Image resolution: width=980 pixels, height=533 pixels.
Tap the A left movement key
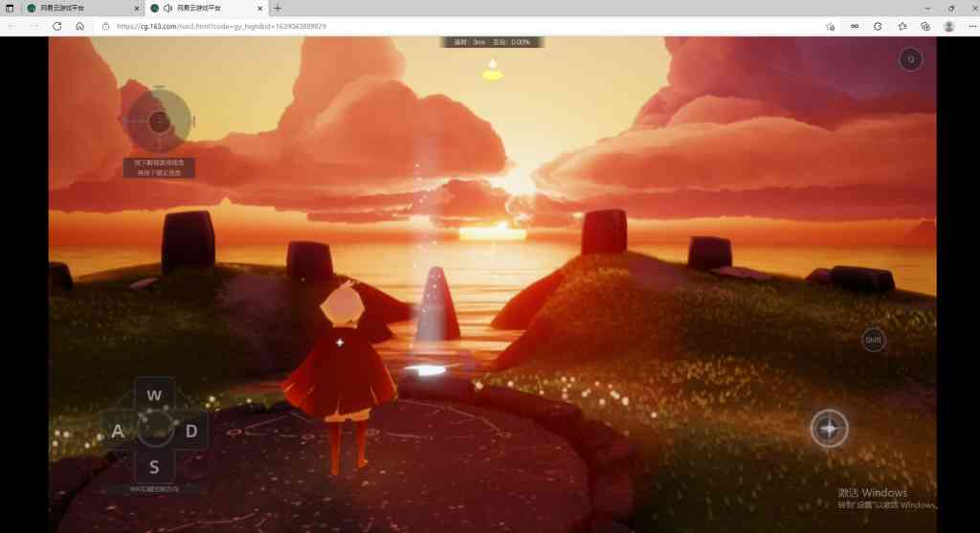tap(117, 432)
